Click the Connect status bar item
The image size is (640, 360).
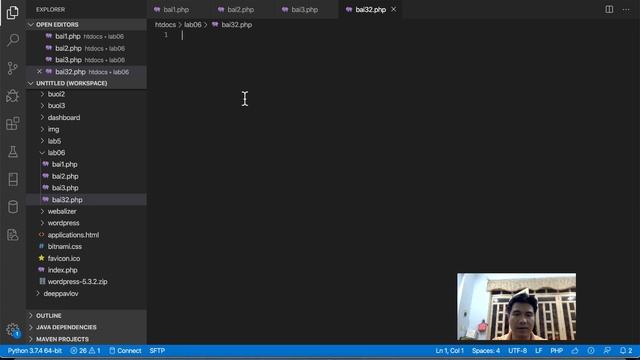(125, 351)
